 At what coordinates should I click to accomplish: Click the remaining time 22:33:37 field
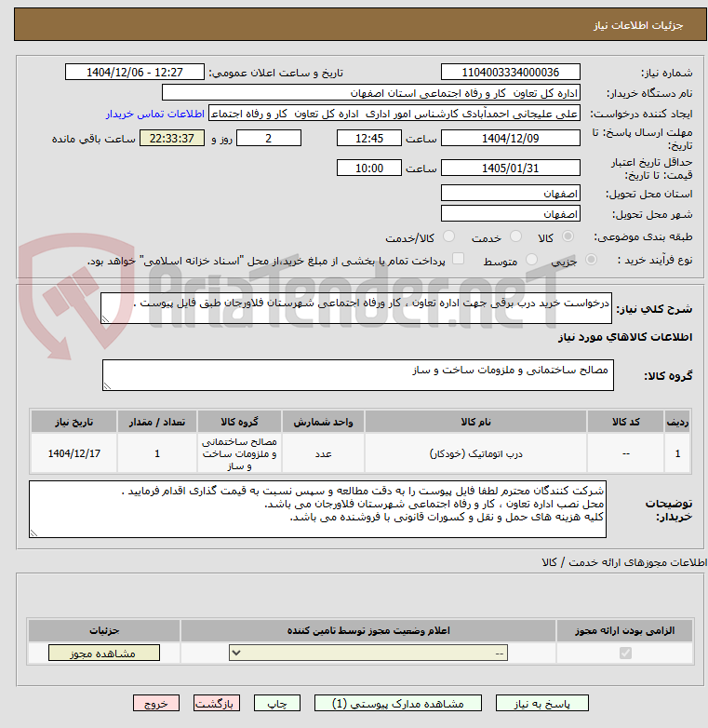(x=172, y=138)
